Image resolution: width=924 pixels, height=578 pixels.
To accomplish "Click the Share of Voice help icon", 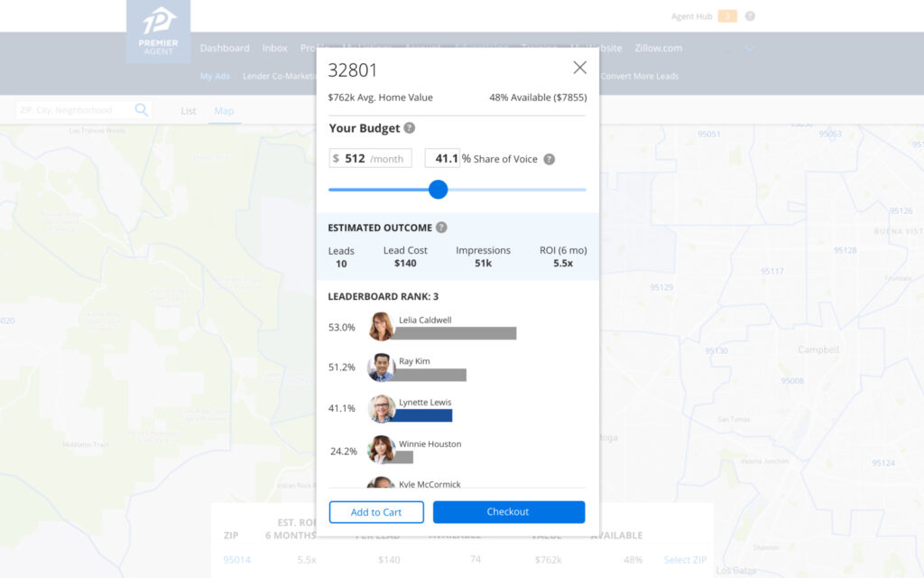I will [550, 158].
